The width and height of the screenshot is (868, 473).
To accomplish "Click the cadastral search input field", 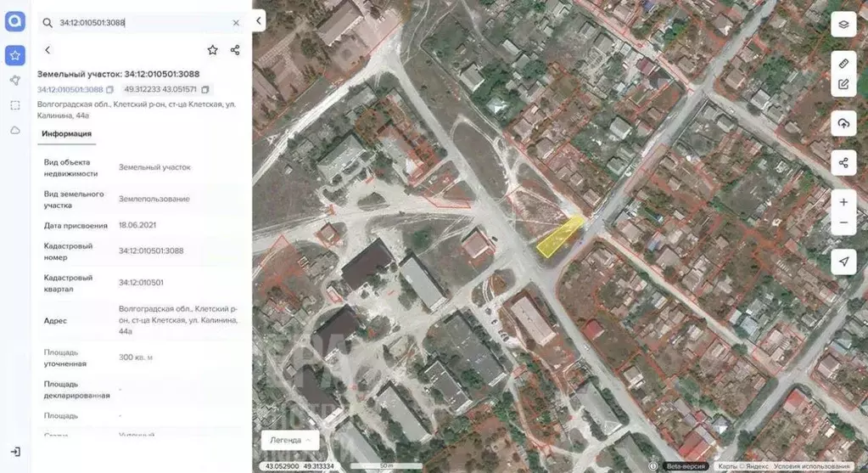I will 140,23.
